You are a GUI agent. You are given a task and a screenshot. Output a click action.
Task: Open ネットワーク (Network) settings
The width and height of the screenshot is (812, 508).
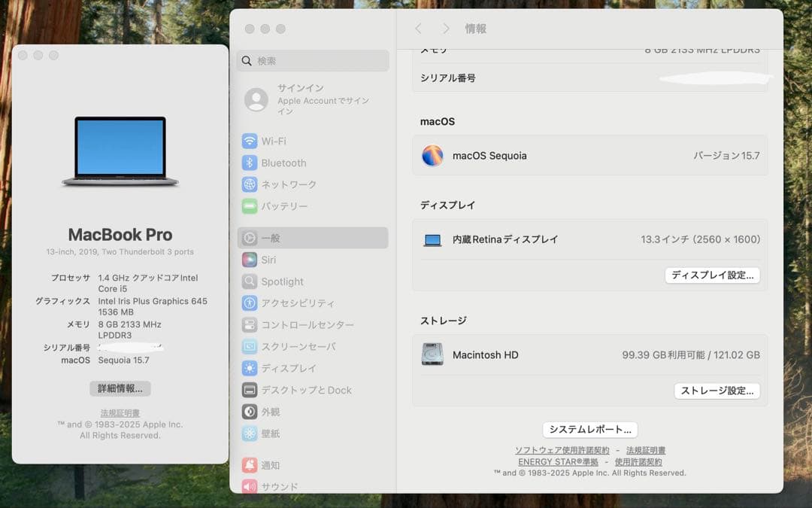(x=289, y=184)
